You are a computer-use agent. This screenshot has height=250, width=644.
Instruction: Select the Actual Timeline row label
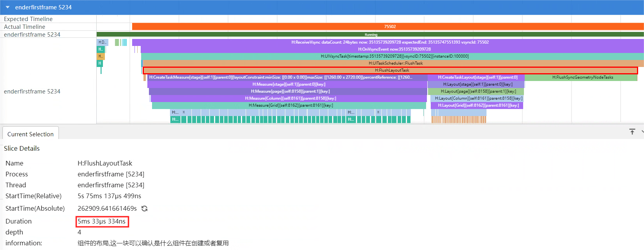pos(25,26)
